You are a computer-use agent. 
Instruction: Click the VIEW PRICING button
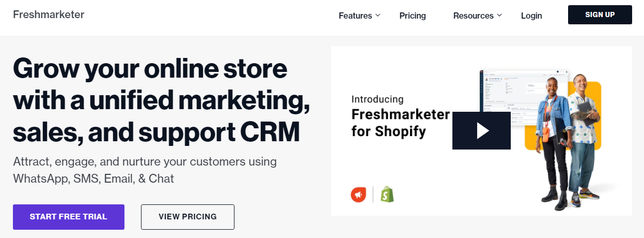(x=187, y=217)
